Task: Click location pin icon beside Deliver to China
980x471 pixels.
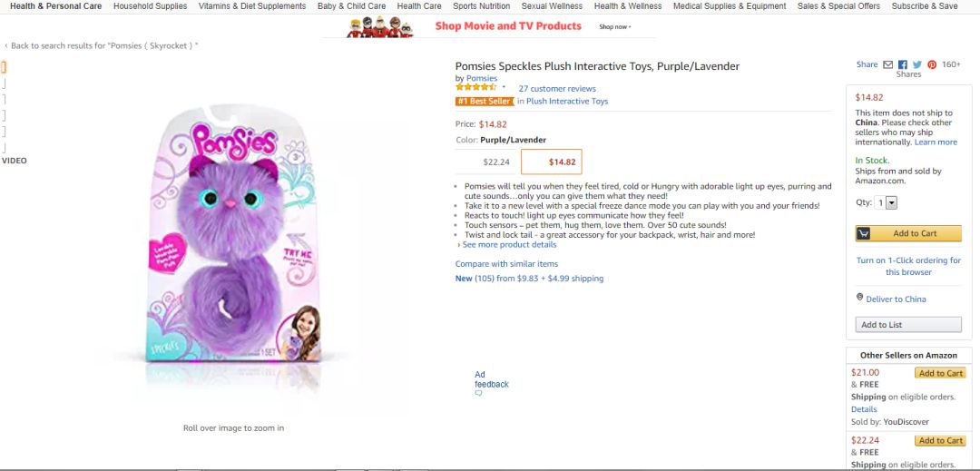Action: tap(859, 298)
